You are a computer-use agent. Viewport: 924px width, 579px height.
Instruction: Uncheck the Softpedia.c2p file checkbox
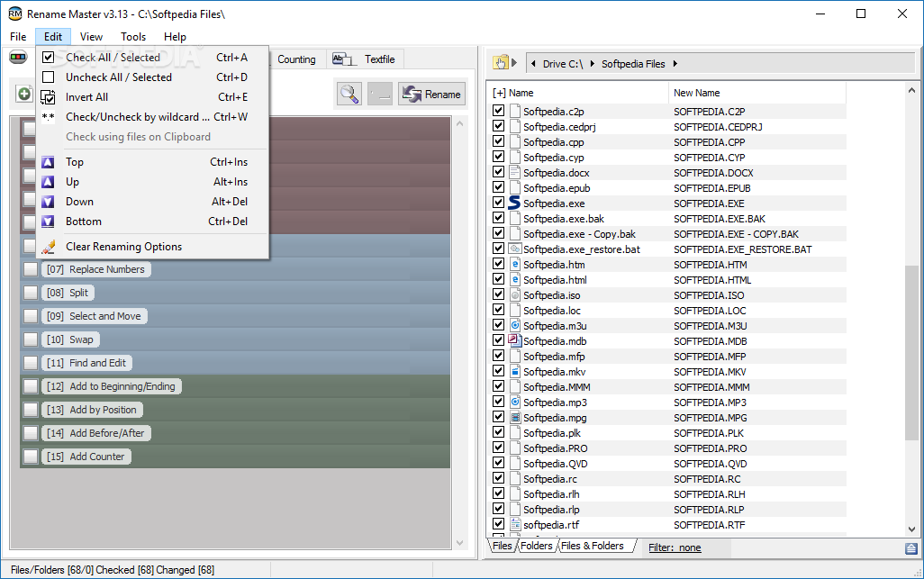tap(499, 110)
